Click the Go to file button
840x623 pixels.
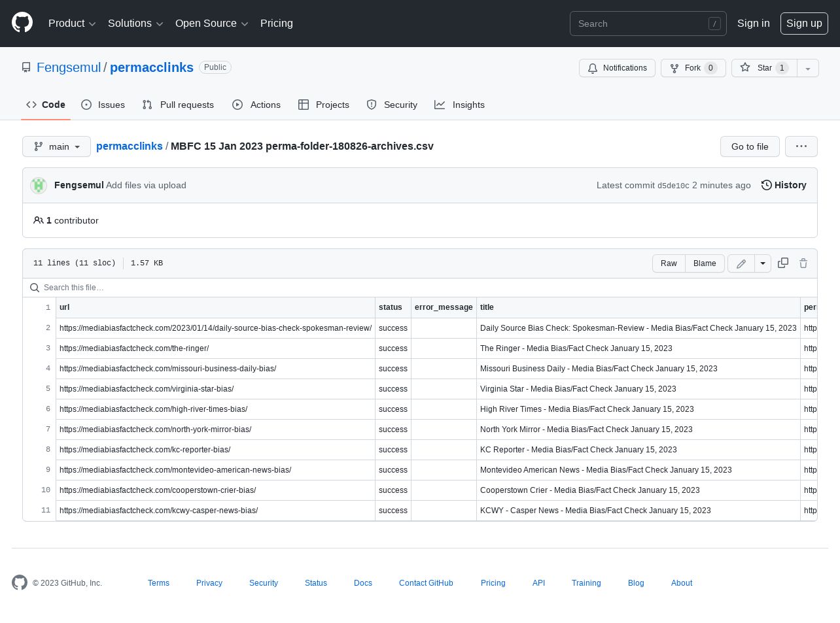(749, 146)
